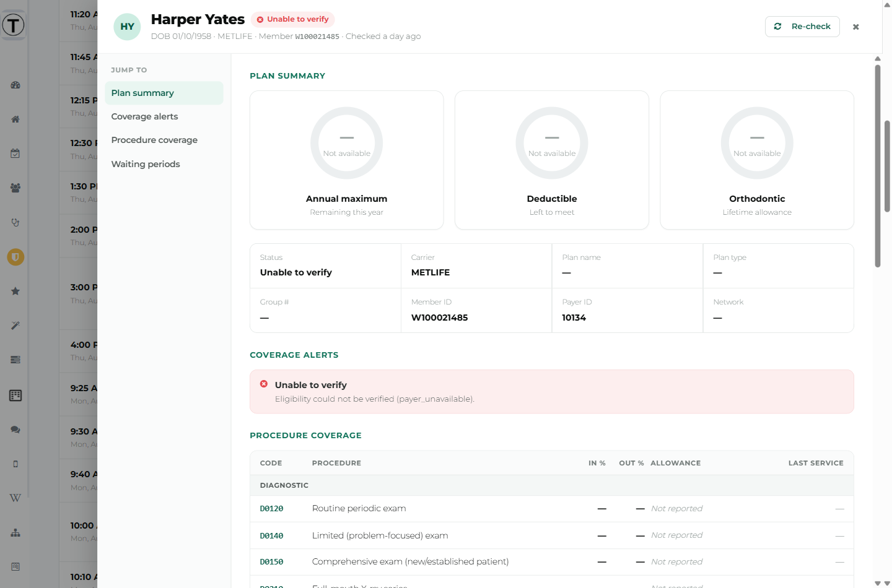
Task: Open the sitemap hierarchy icon in sidebar
Action: (x=15, y=532)
